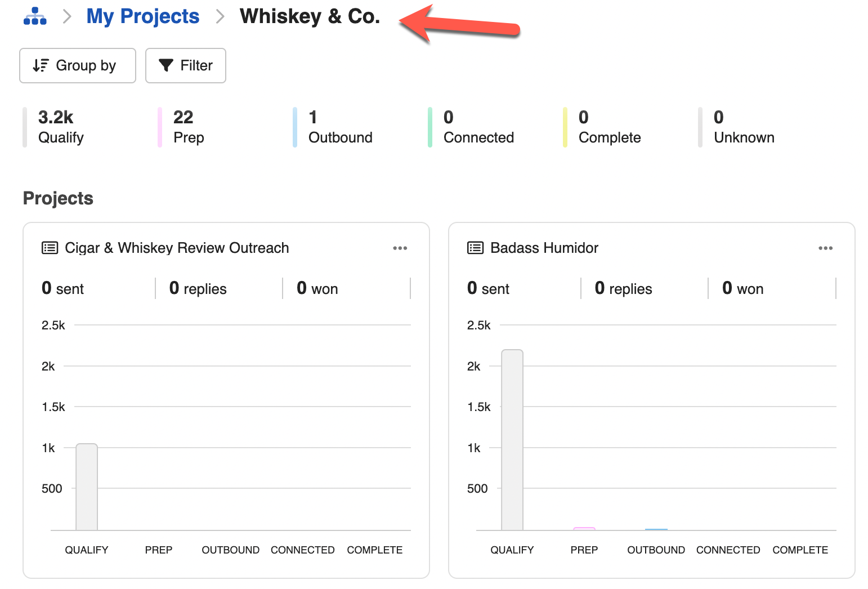Viewport: 868px width, 589px height.
Task: Open Cigar & Whiskey Review Outreach options menu
Action: point(400,248)
